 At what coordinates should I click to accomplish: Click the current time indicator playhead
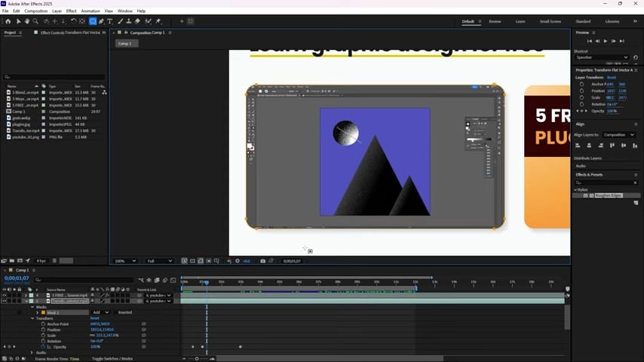tap(207, 283)
